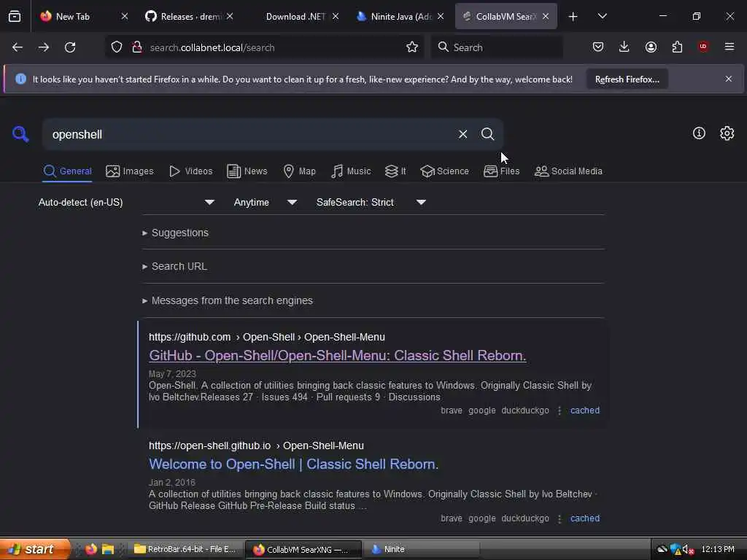Open GitHub Open-Shell-Menu result link
Screen dimensions: 747x560
pos(337,356)
